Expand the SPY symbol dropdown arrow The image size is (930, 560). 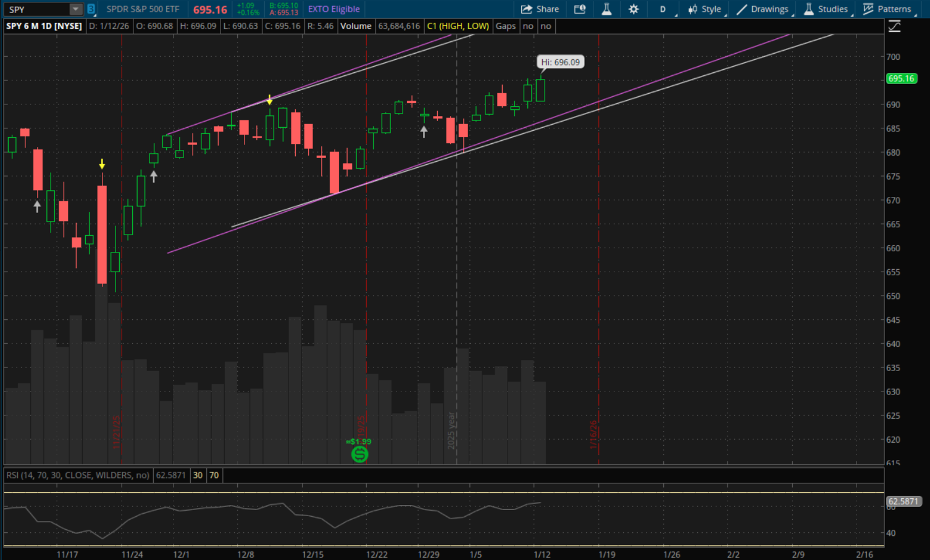75,9
